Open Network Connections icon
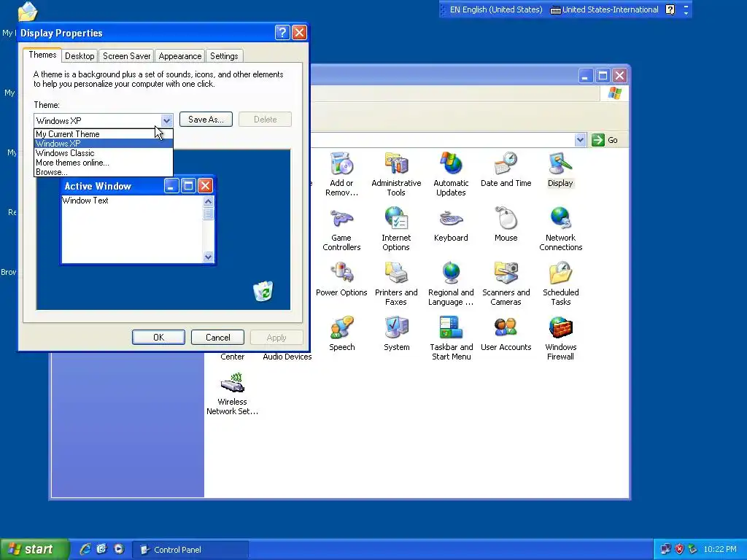The width and height of the screenshot is (747, 560). (560, 229)
